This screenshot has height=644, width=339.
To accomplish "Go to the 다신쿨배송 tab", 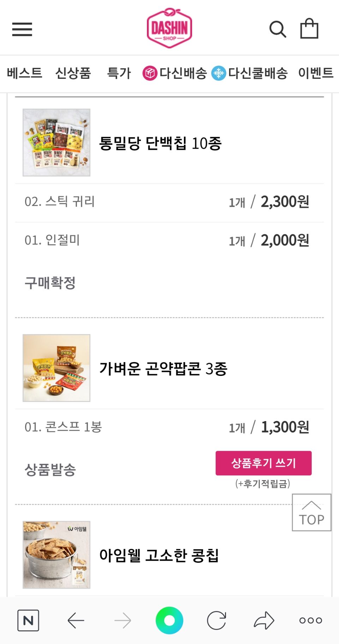I will pyautogui.click(x=250, y=73).
